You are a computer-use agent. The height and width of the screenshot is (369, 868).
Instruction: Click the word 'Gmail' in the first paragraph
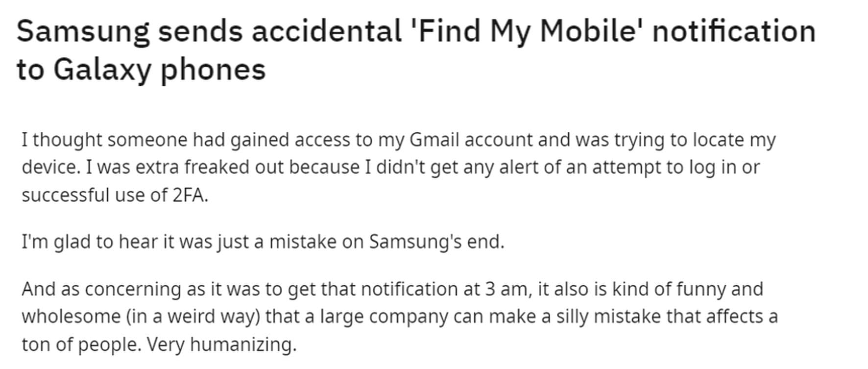point(434,140)
